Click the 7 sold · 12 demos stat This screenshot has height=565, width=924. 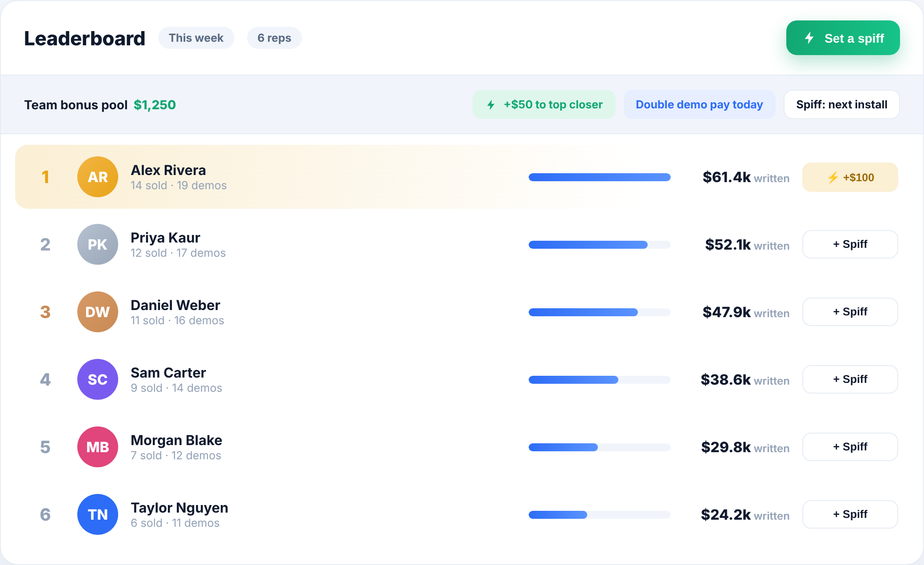coord(176,455)
